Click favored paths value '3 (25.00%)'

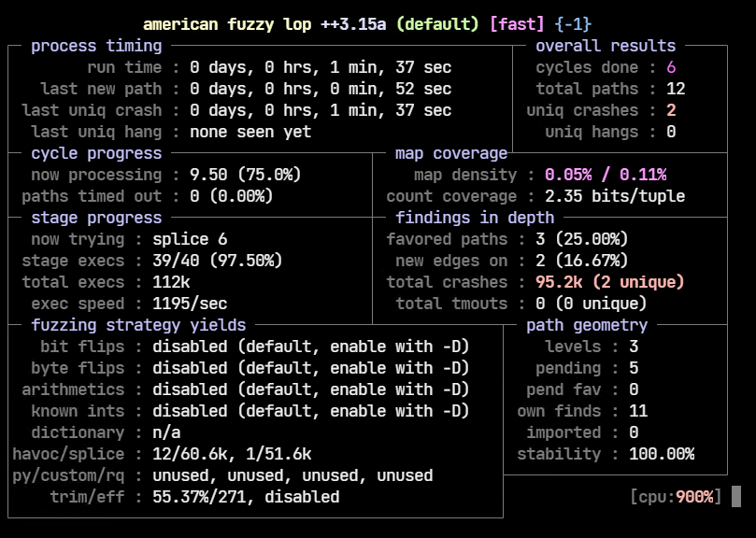[x=582, y=239]
